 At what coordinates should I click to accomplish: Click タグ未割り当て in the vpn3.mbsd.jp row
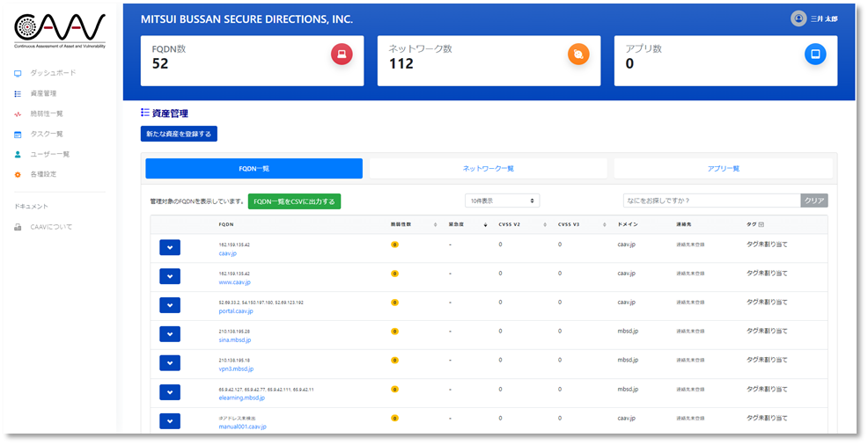click(x=767, y=360)
